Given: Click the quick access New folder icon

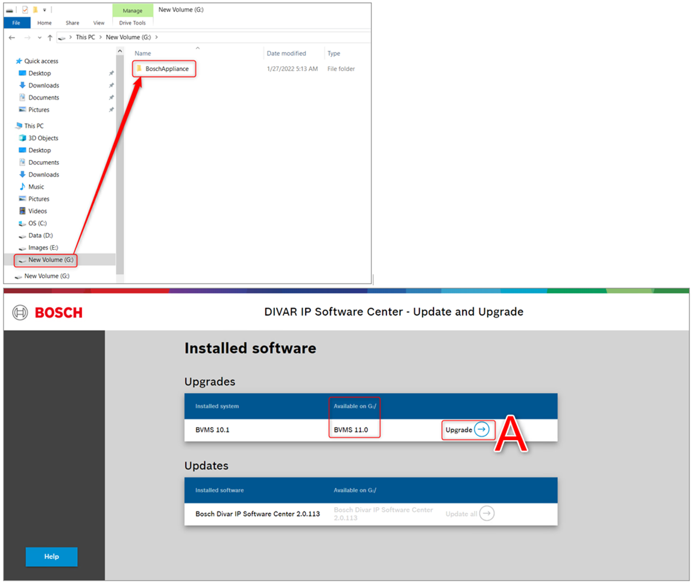Looking at the screenshot, I should point(35,10).
